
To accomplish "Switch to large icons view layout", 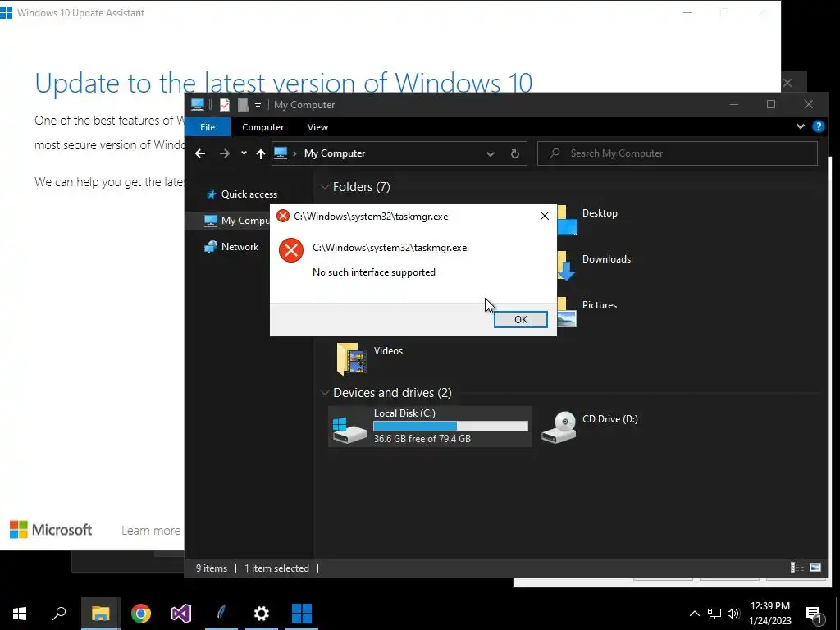I will [815, 568].
